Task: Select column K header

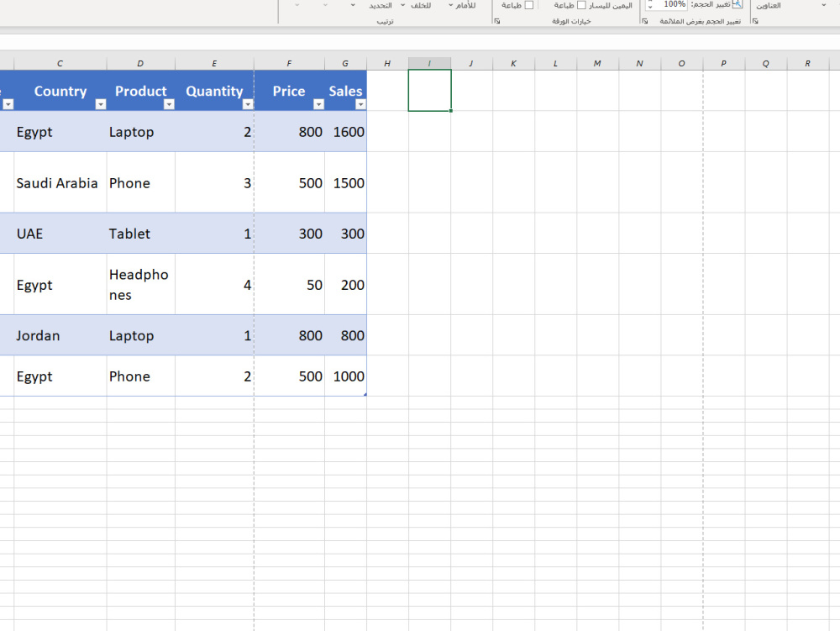Action: coord(513,63)
